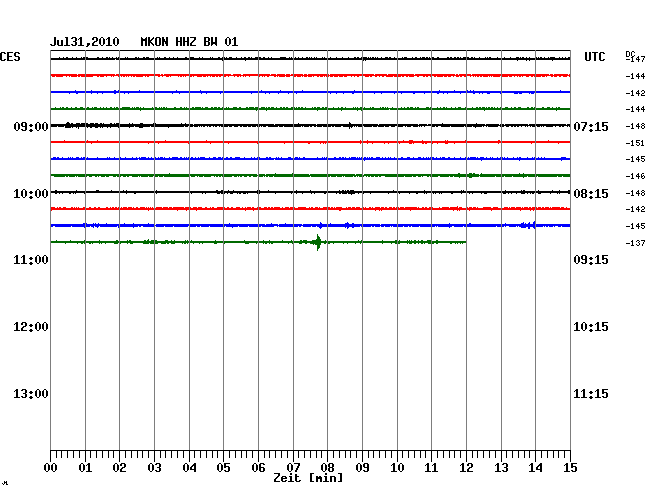The image size is (650, 494).
Task: Click the 12:00 local time label
Action: coord(31,327)
